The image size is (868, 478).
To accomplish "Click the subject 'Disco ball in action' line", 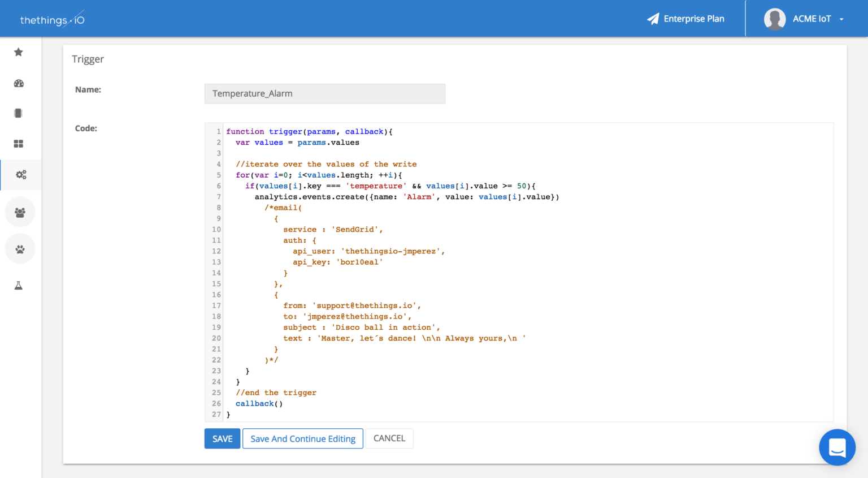I will coord(362,328).
